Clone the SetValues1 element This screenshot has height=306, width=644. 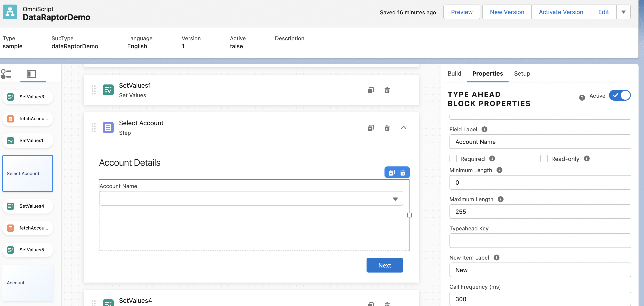(371, 90)
